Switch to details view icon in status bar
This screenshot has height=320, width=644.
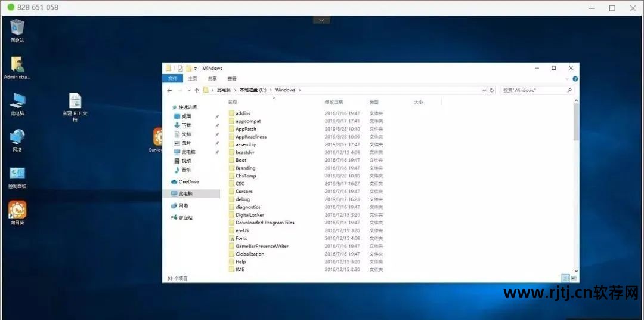coord(564,278)
